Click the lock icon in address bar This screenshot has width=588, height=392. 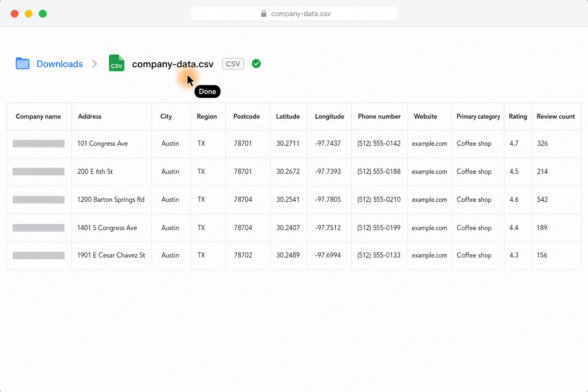(x=264, y=14)
